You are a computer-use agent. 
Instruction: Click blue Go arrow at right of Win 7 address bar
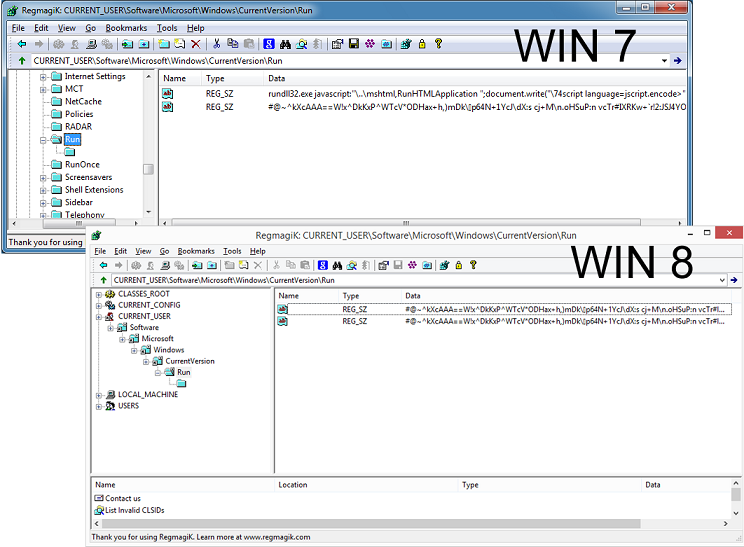coord(678,61)
